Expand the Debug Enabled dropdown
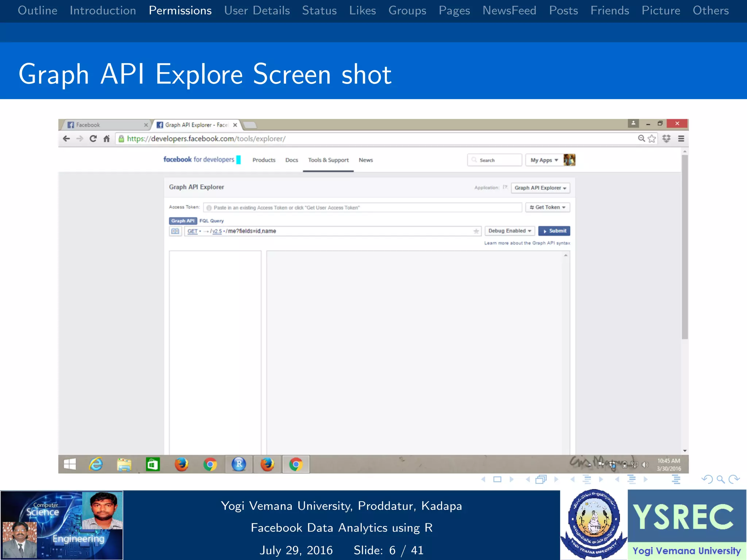Screen dimensions: 747x560 (510, 231)
